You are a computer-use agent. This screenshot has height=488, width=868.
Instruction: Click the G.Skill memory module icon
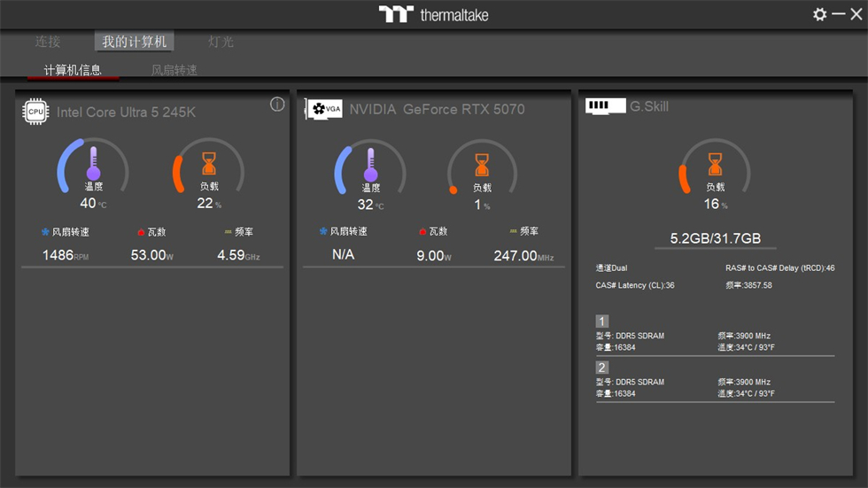606,105
